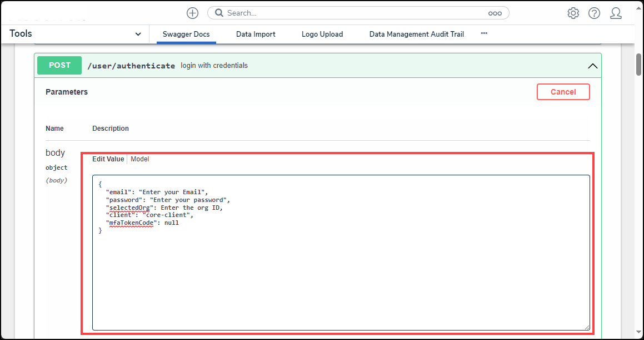Click the textarea resize handle

586,327
